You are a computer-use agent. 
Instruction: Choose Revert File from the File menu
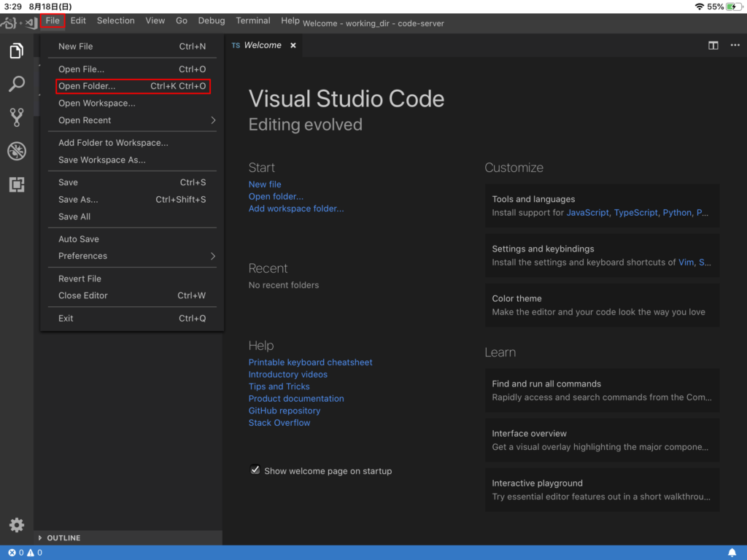(133, 279)
